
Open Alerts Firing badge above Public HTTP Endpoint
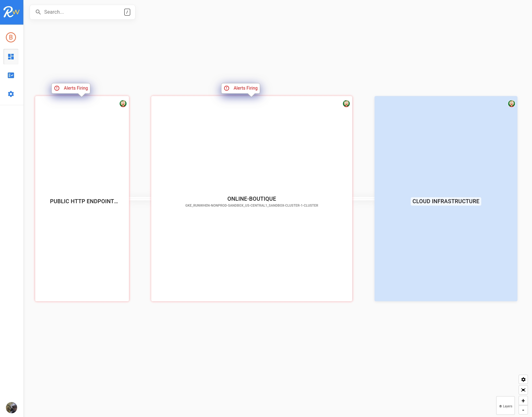point(71,88)
